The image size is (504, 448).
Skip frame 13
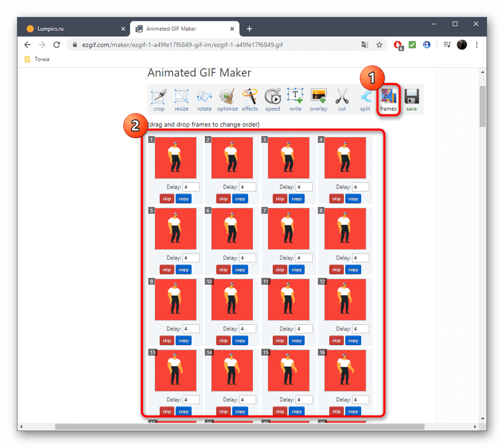(x=167, y=411)
